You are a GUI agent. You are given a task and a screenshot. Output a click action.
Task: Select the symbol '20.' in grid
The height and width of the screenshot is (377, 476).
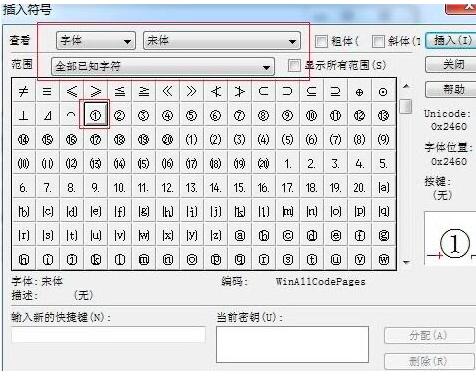[x=359, y=187]
